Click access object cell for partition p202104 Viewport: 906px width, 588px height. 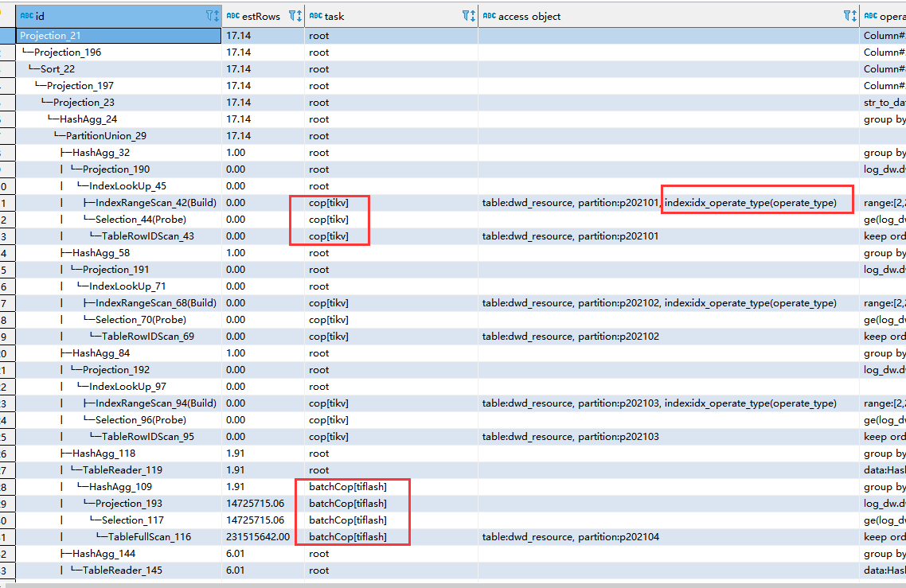pos(570,537)
